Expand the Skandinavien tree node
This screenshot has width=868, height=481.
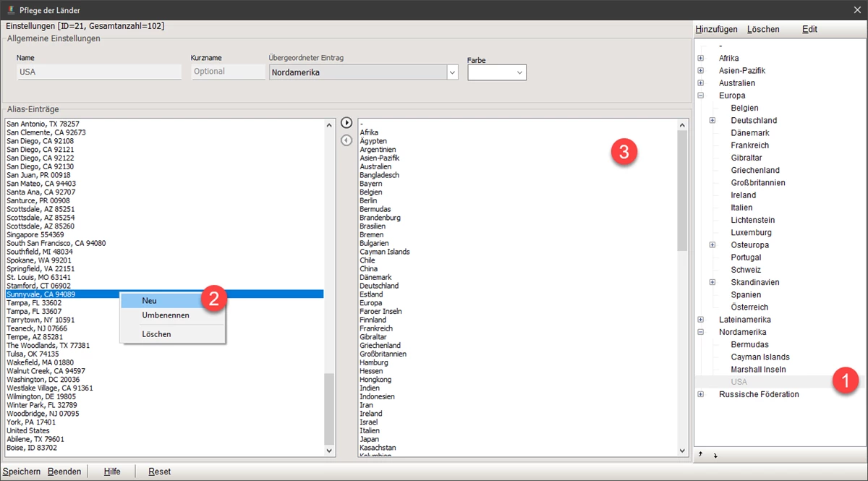coord(712,282)
